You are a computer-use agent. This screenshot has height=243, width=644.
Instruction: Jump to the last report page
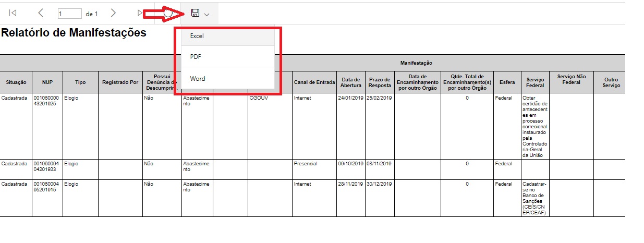(x=139, y=13)
